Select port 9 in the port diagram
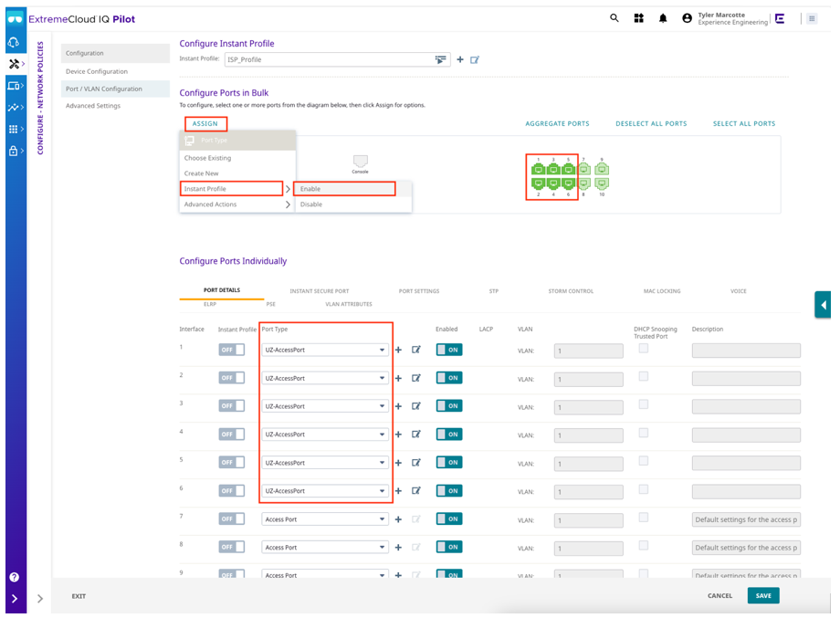Image resolution: width=840 pixels, height=618 pixels. click(601, 170)
